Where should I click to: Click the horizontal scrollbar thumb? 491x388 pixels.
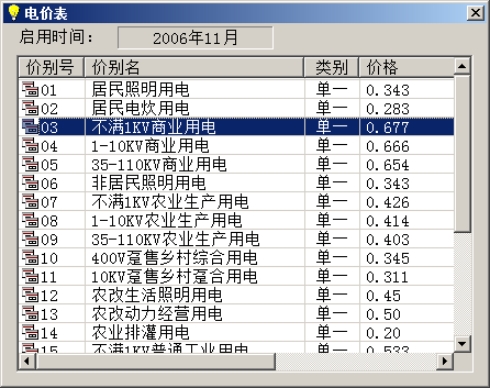coord(156,361)
